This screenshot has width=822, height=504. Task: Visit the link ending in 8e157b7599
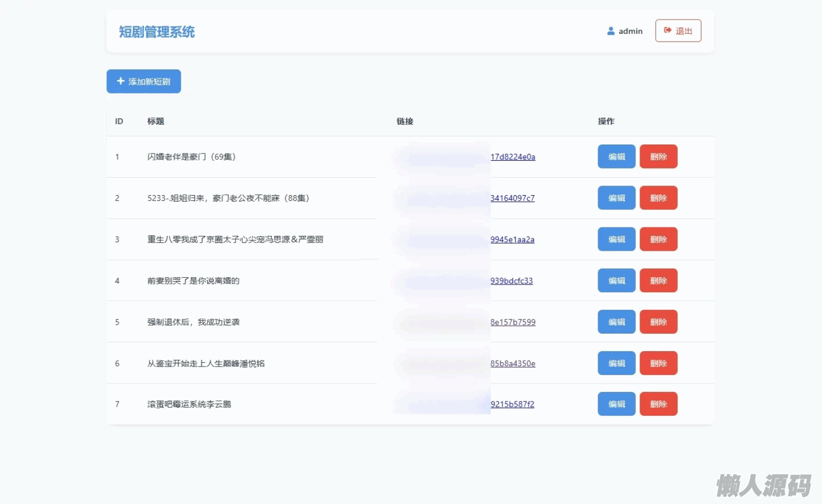coord(513,322)
